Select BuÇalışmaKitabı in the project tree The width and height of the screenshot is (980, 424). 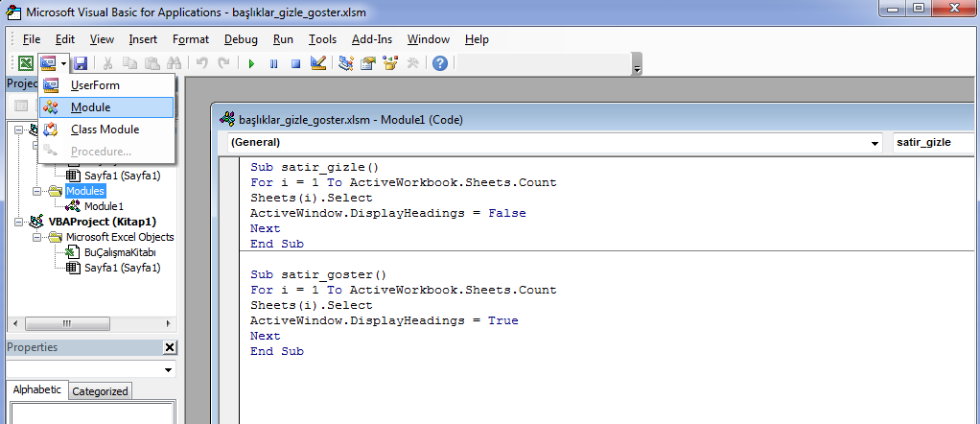(x=120, y=252)
